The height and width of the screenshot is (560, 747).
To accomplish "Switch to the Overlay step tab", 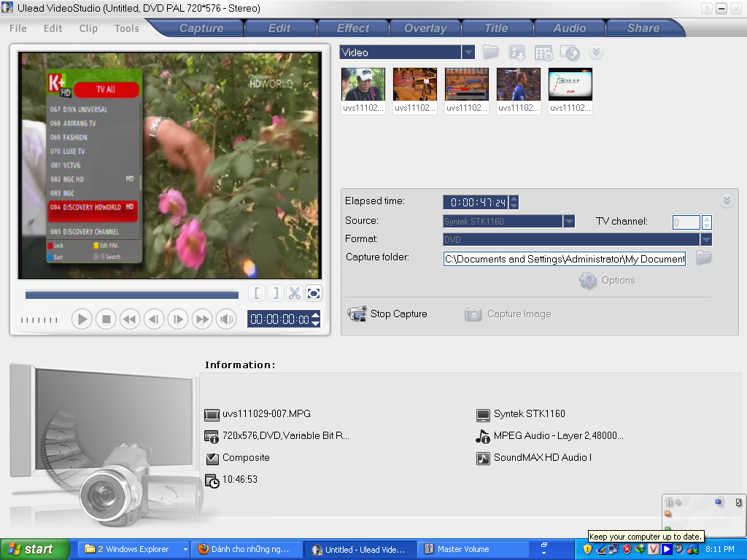I will pyautogui.click(x=425, y=28).
